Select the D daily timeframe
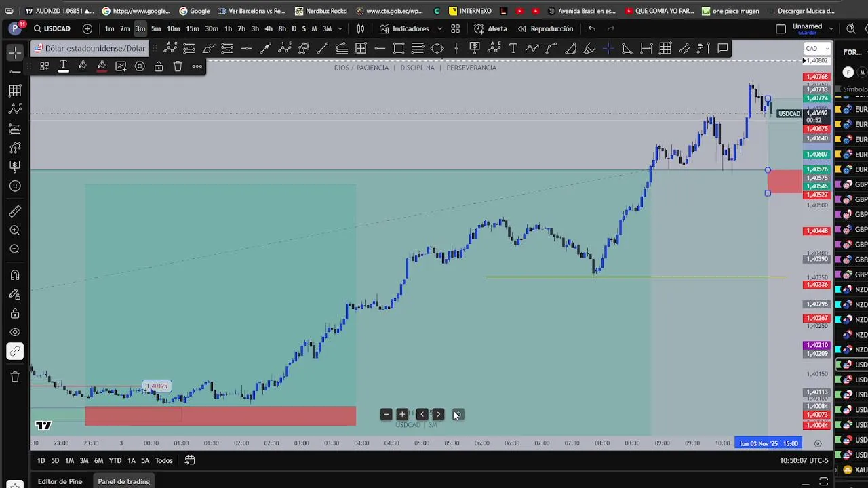868x488 pixels. click(294, 28)
